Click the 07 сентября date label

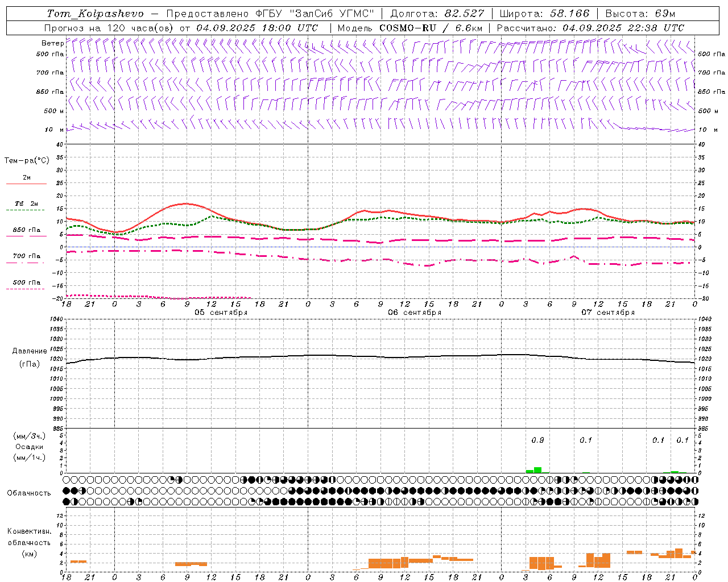[608, 313]
